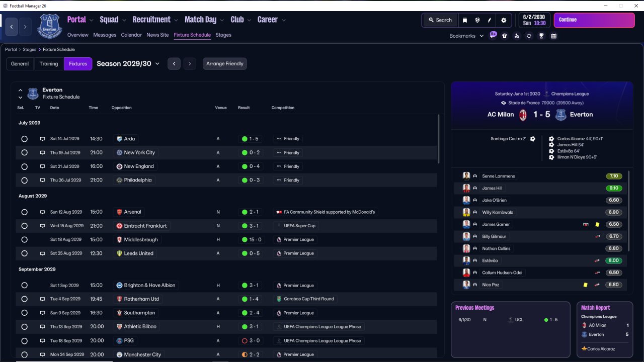The width and height of the screenshot is (644, 362).
Task: Click the Everton crest next to Fixture Schedule heading
Action: coord(33,94)
